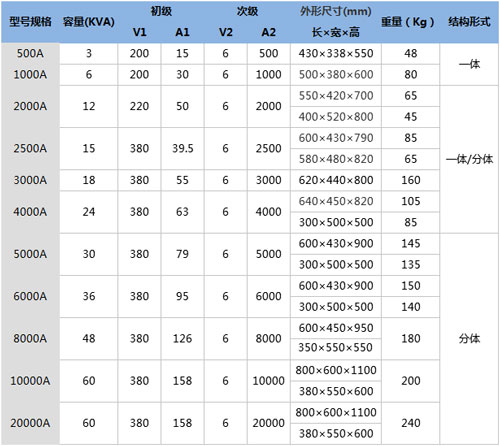Click the weight value 200
Viewport: 500px width, 446px height.
(x=411, y=381)
